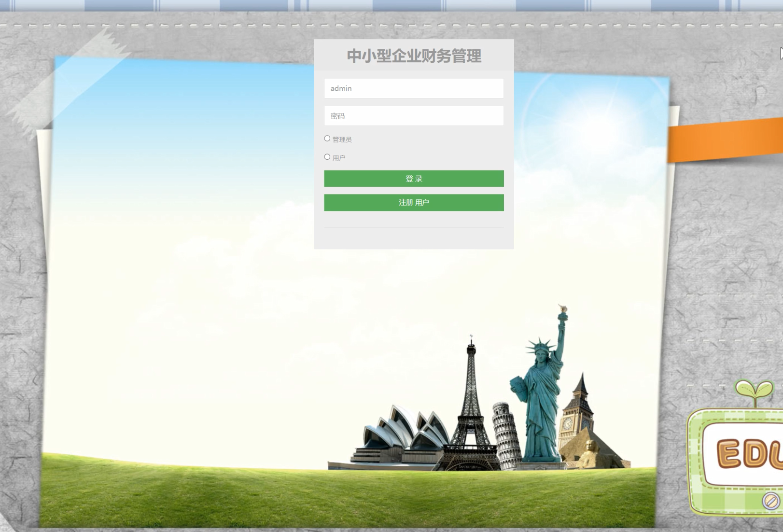Open the 注册用户 registration button

pyautogui.click(x=414, y=203)
